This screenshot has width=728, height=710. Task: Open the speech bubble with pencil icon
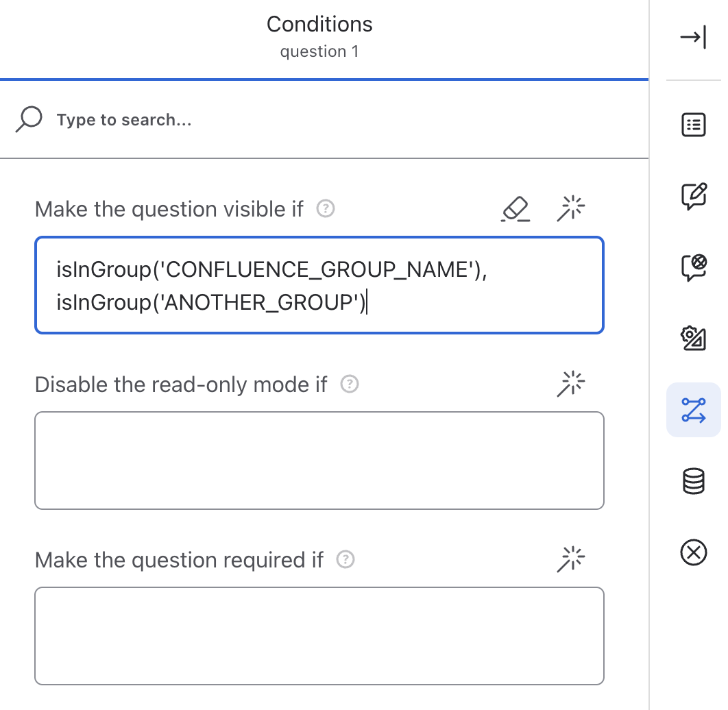(693, 197)
